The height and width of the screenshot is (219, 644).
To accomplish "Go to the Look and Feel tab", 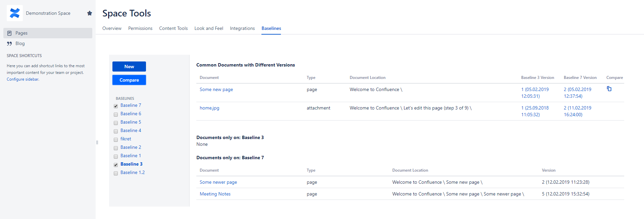I will pyautogui.click(x=209, y=28).
